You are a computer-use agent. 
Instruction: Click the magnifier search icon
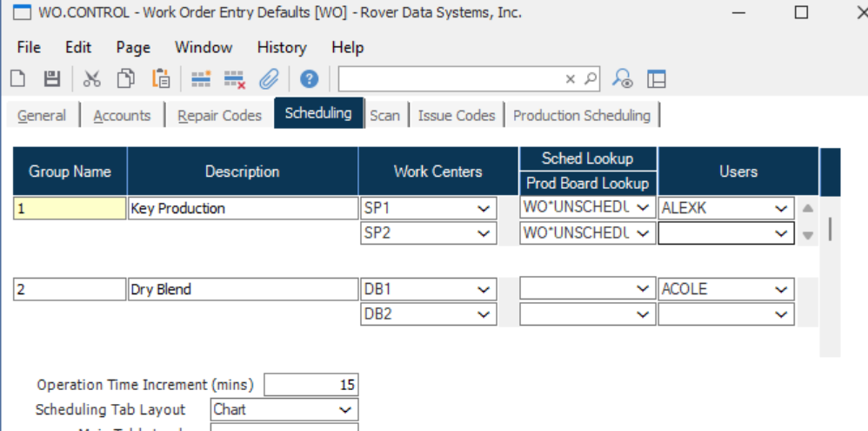tap(591, 79)
